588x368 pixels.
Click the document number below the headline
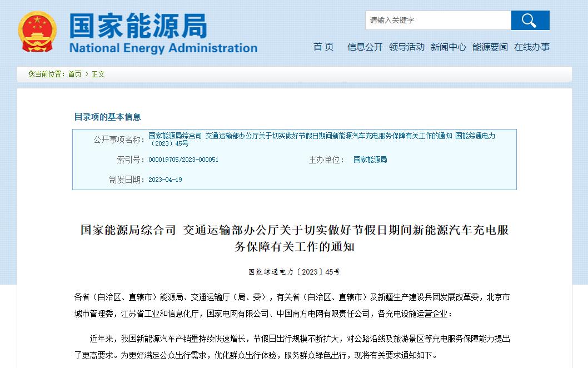294,272
